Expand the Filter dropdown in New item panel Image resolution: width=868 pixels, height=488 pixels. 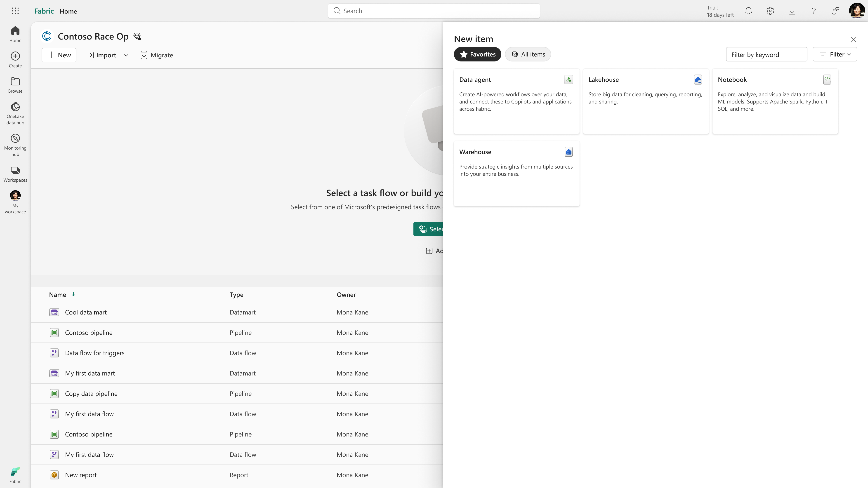tap(835, 54)
